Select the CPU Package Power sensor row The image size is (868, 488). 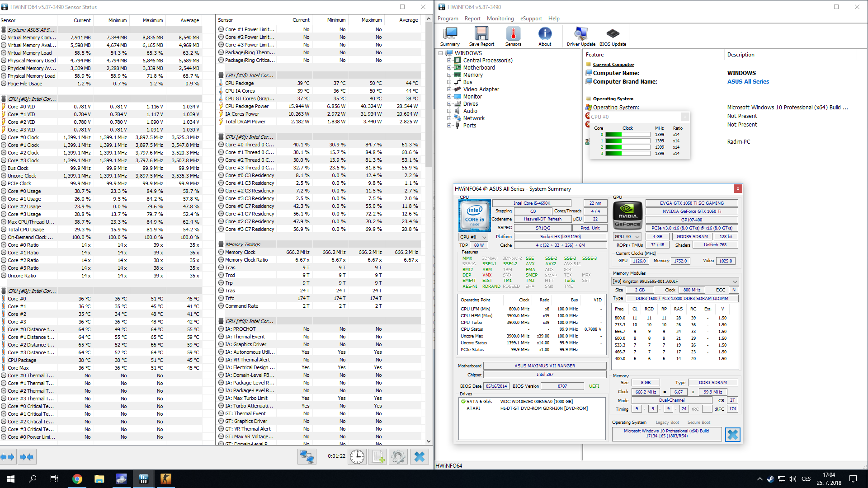319,106
